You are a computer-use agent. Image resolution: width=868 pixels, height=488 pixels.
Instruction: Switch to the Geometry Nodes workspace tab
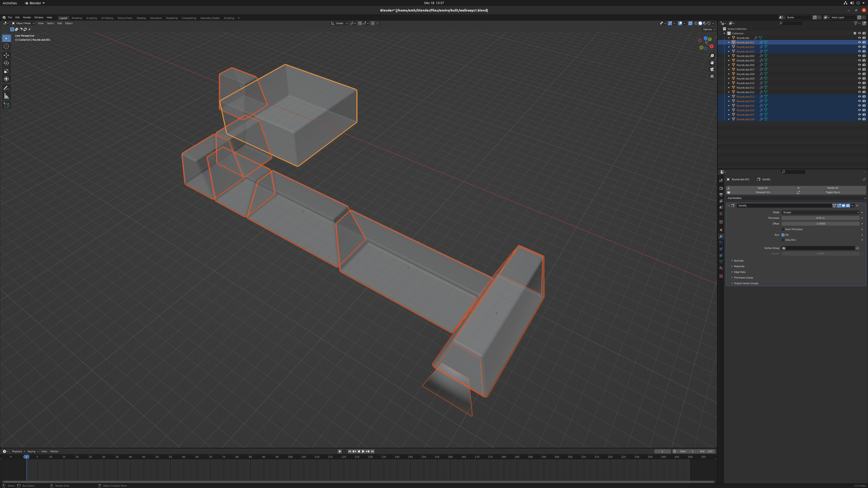click(210, 18)
